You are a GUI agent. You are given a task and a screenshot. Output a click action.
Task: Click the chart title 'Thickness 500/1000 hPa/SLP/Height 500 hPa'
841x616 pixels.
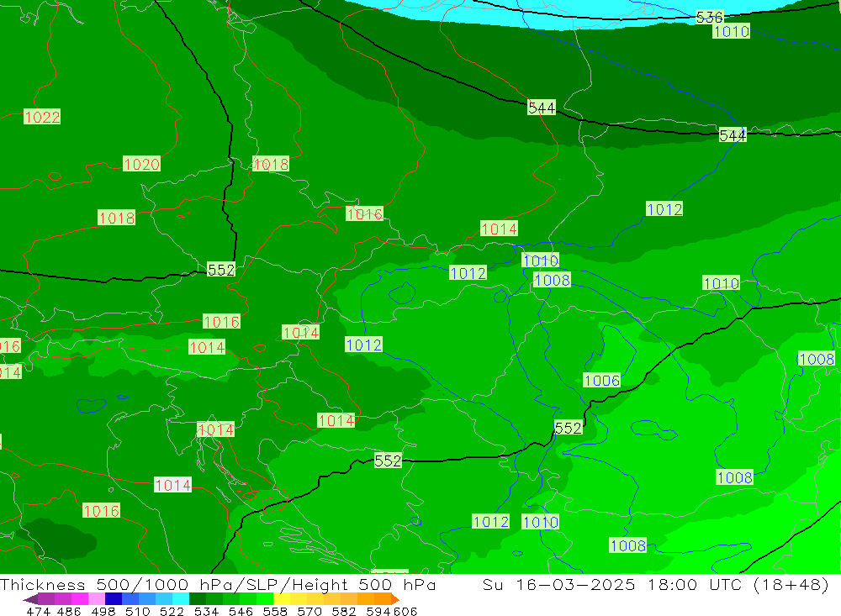pyautogui.click(x=218, y=584)
